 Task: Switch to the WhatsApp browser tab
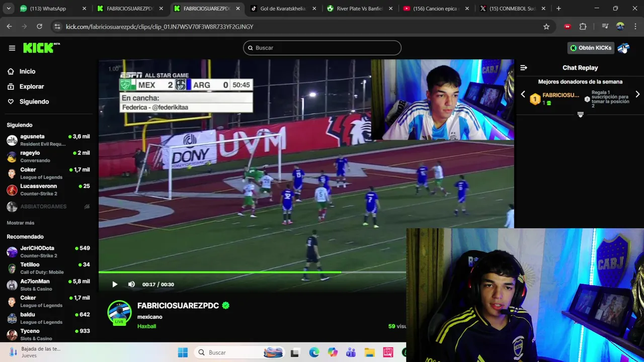[53, 9]
